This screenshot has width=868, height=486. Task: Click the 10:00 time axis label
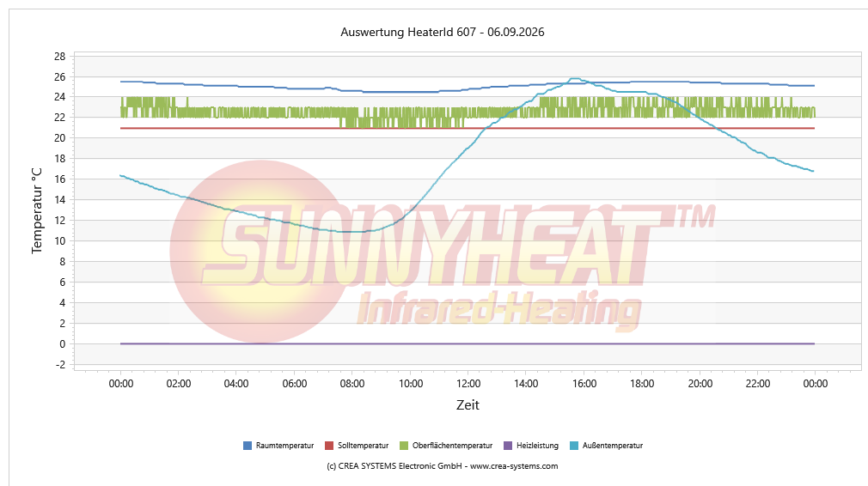tap(411, 384)
